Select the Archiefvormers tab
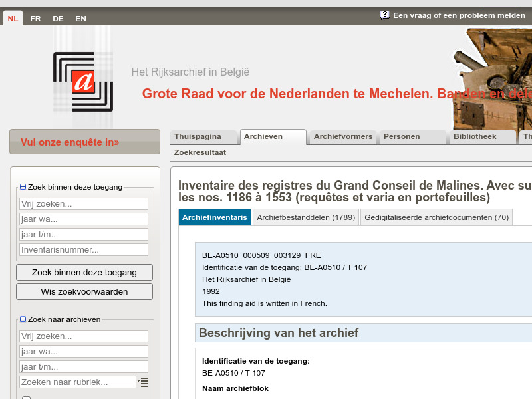The height and width of the screenshot is (399, 532). (342, 137)
